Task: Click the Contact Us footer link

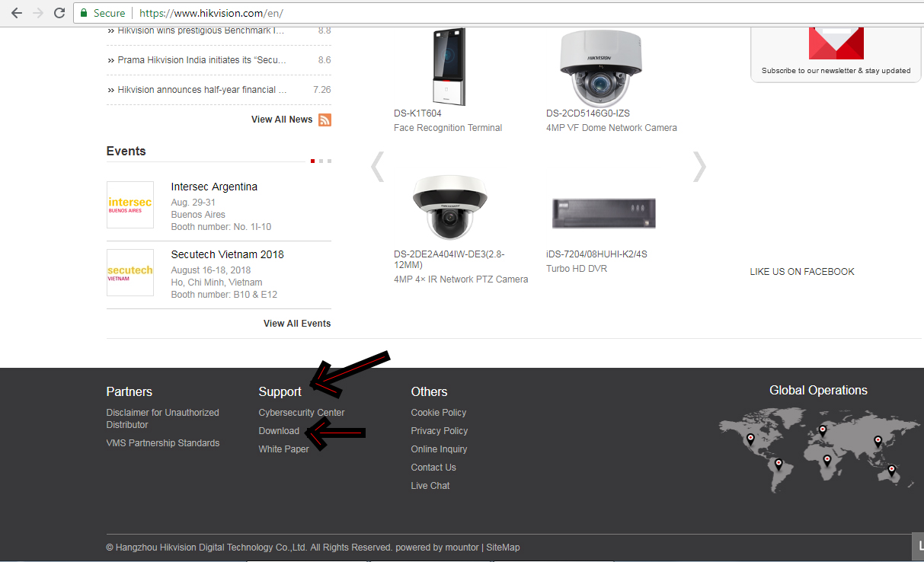Action: pos(433,468)
